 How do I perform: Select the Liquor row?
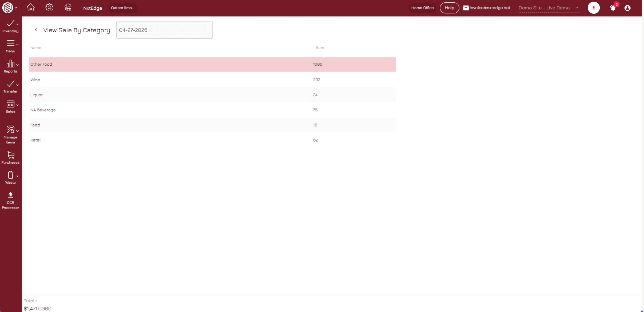[212, 95]
